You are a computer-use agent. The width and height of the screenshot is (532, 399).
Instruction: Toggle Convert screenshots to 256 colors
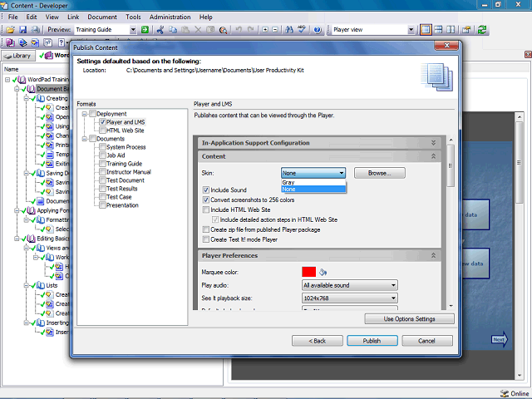pos(205,199)
